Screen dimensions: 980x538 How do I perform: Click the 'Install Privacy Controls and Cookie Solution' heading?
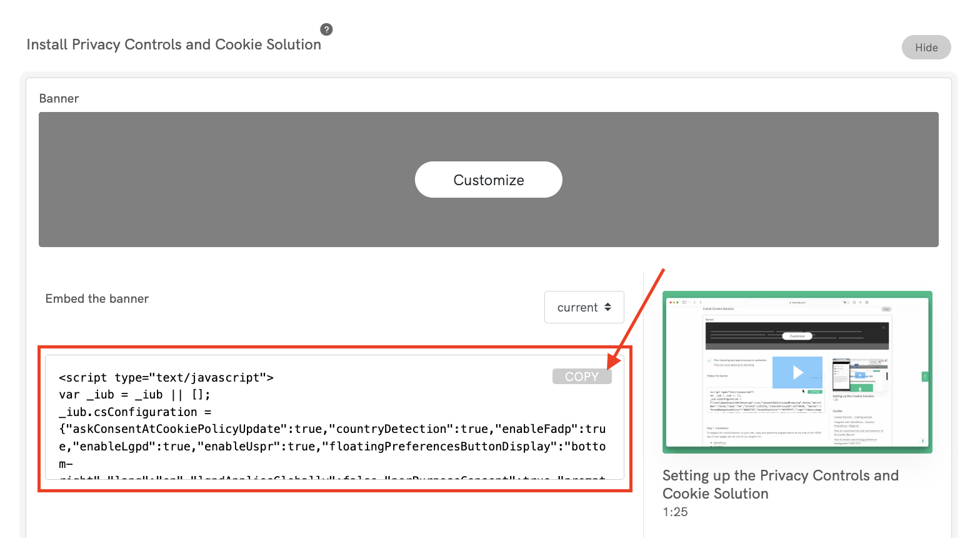(174, 45)
